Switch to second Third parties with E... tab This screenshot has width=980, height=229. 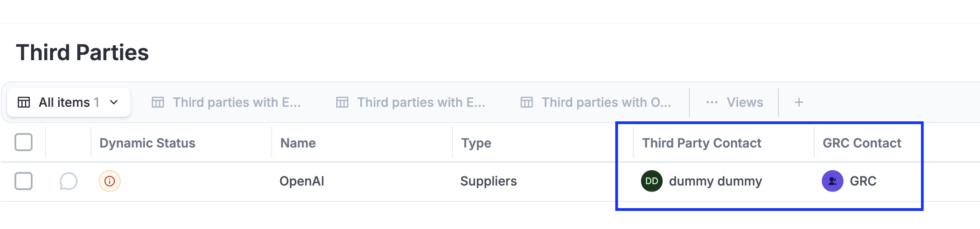pyautogui.click(x=420, y=102)
